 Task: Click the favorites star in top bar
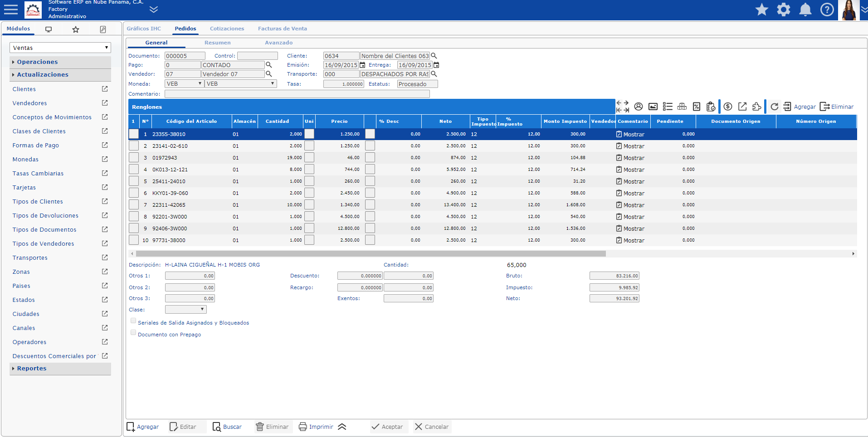[x=762, y=9]
